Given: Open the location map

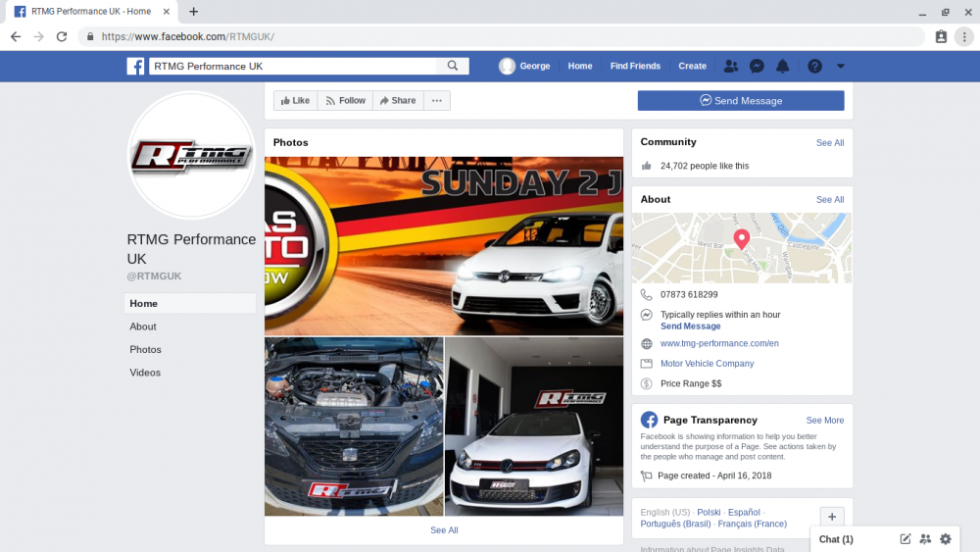Looking at the screenshot, I should [741, 247].
